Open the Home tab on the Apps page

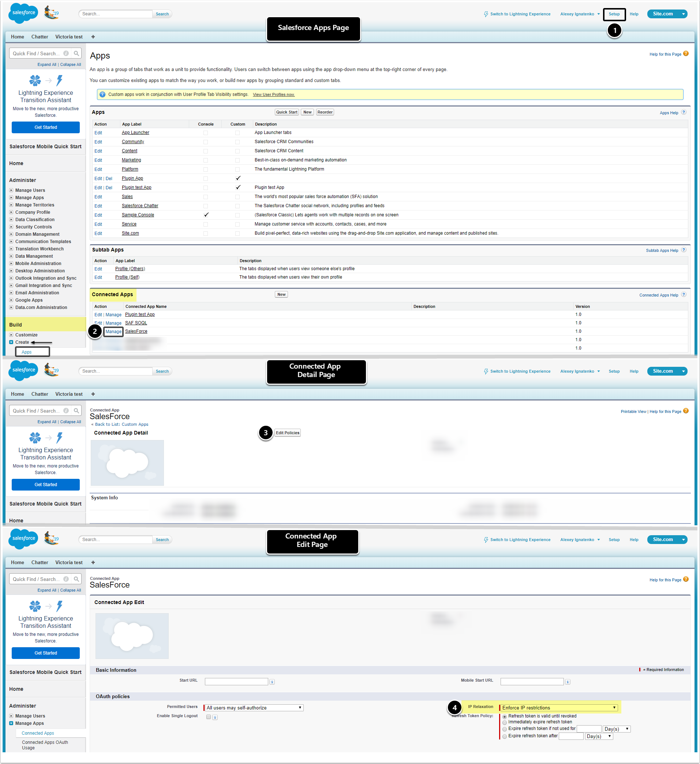[18, 37]
